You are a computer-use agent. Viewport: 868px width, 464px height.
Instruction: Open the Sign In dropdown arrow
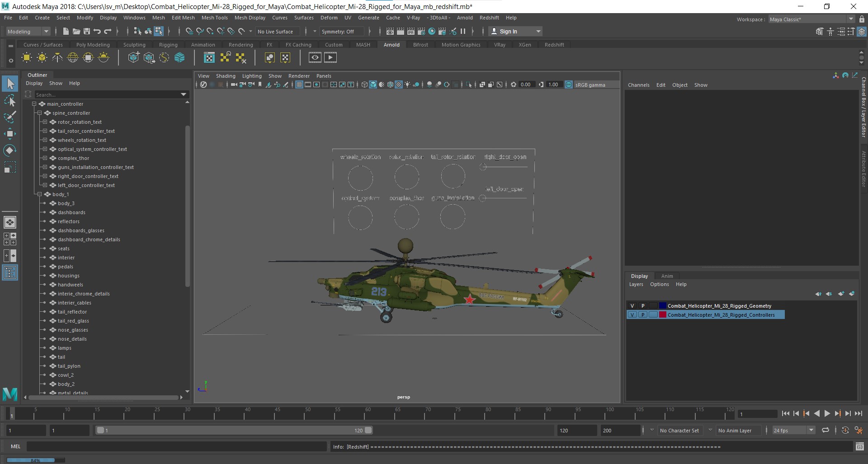tap(538, 31)
